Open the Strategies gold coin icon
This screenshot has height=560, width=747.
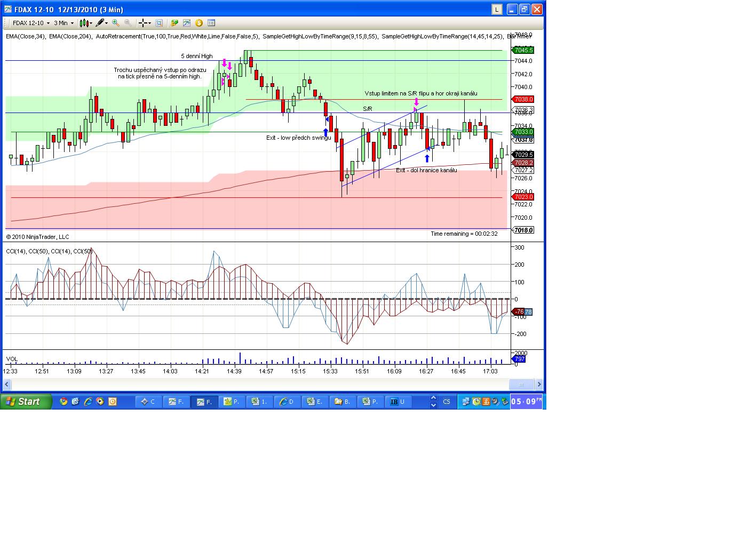(199, 23)
